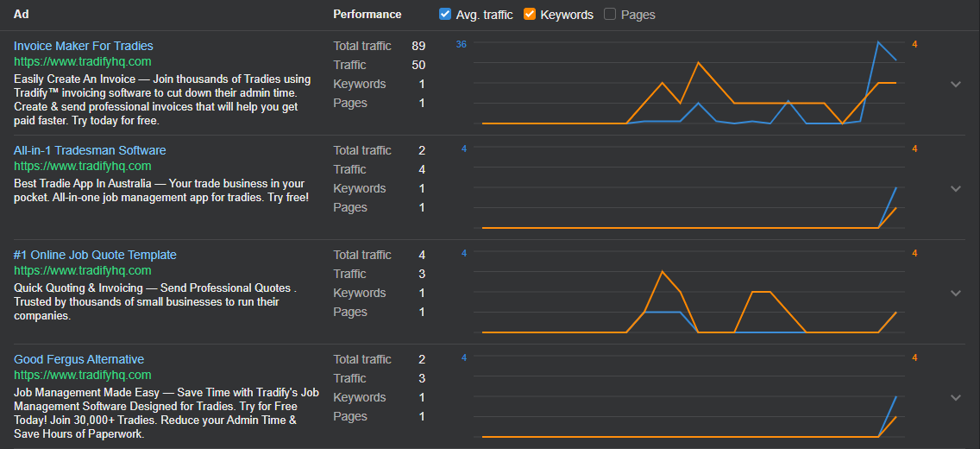Click Traffic value 50 for Invoice Maker

click(418, 65)
